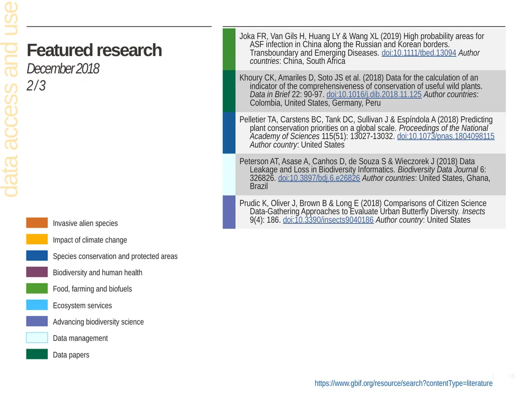Select the 'December 2018' subtitle

63,69
